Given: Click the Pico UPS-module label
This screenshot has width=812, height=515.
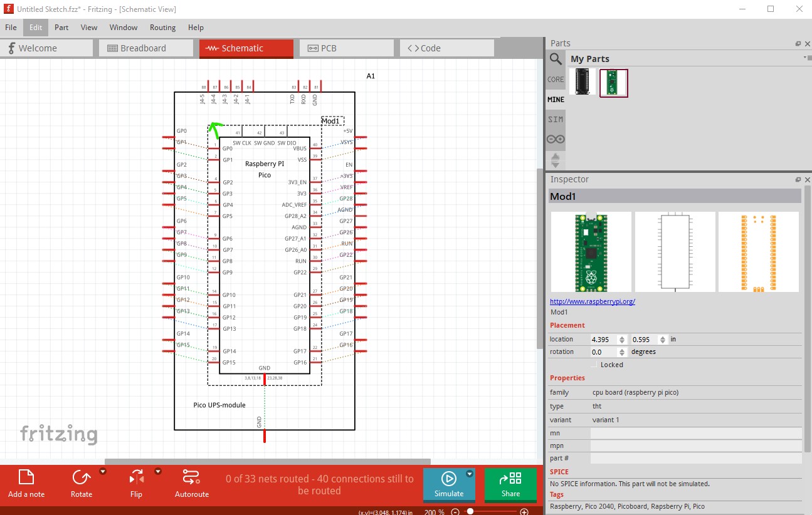Looking at the screenshot, I should (x=219, y=405).
